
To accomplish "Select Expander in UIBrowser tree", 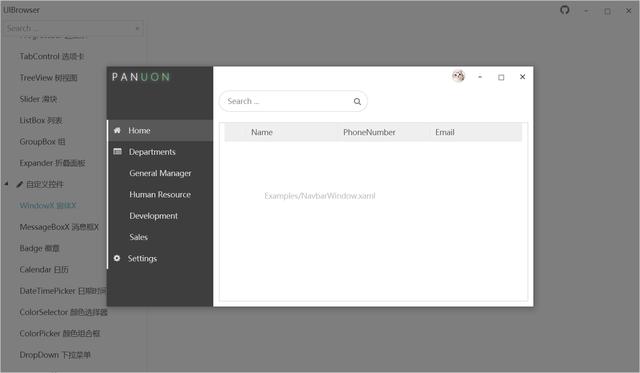I will coord(52,163).
